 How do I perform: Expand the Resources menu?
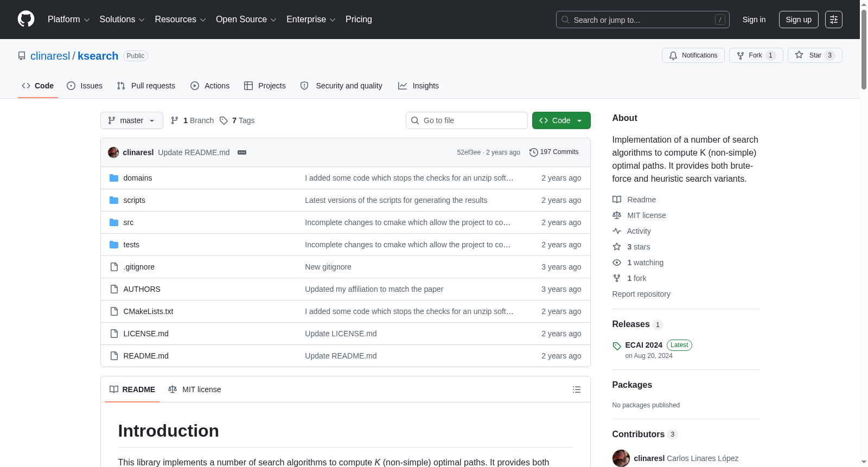[x=180, y=20]
